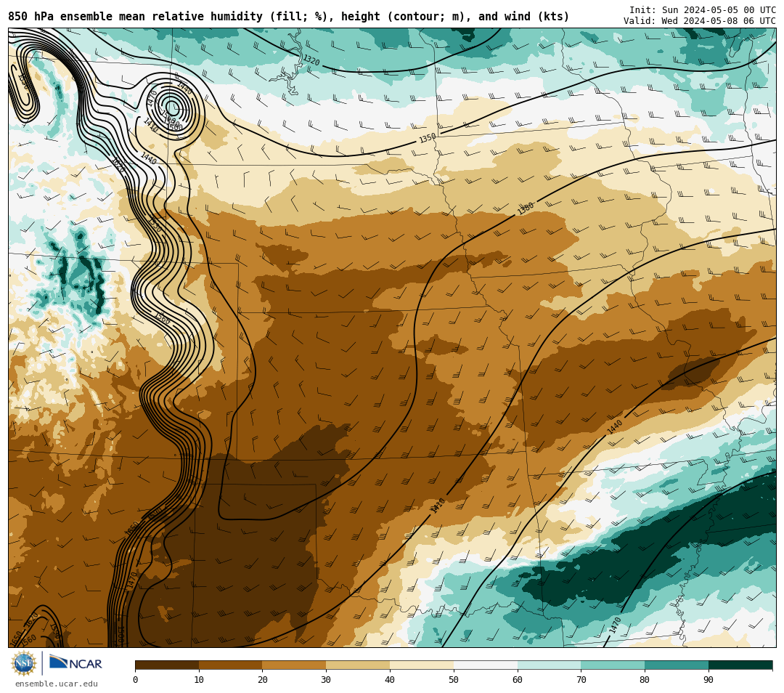
Task: Click the colorbar tick label 50
Action: click(454, 679)
